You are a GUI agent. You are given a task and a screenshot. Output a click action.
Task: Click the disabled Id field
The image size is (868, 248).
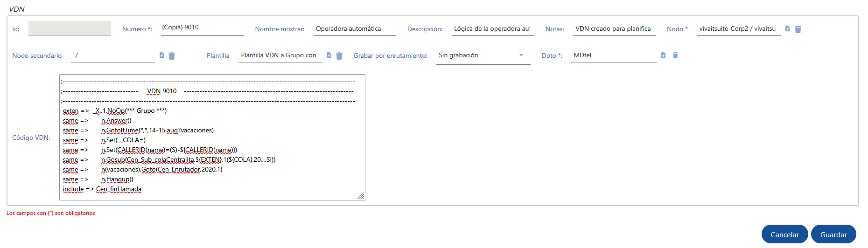tap(70, 28)
